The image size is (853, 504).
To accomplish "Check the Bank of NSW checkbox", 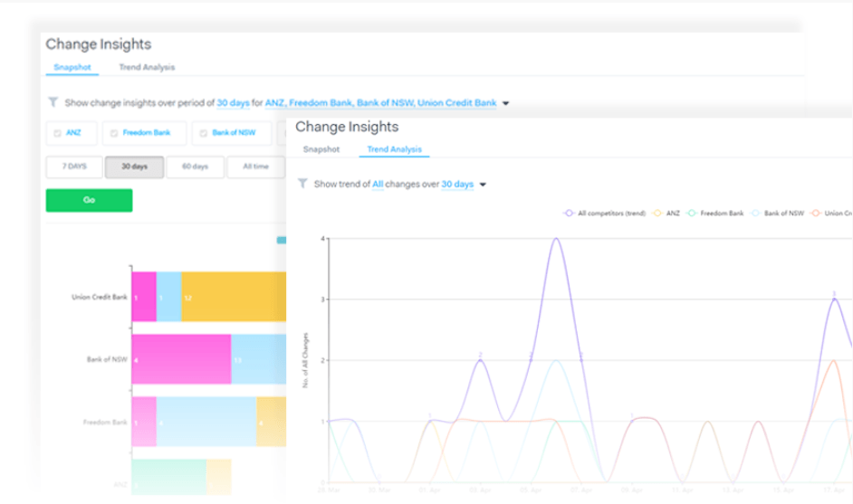I will (x=203, y=133).
